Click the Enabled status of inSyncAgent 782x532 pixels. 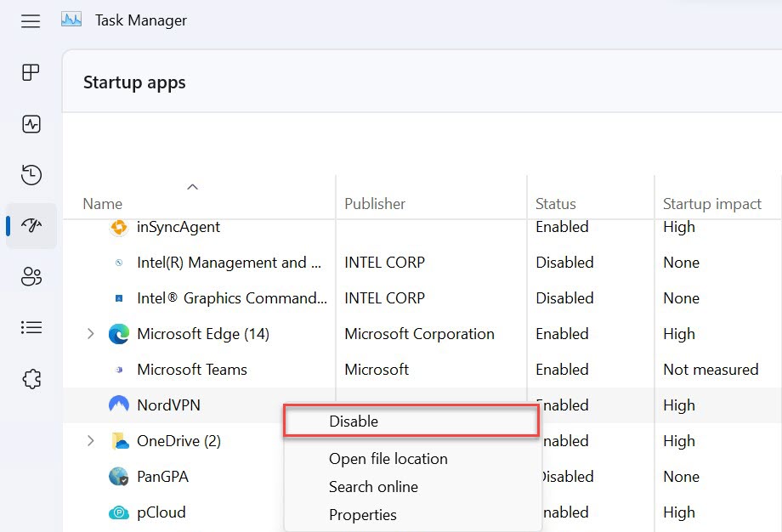pos(562,227)
